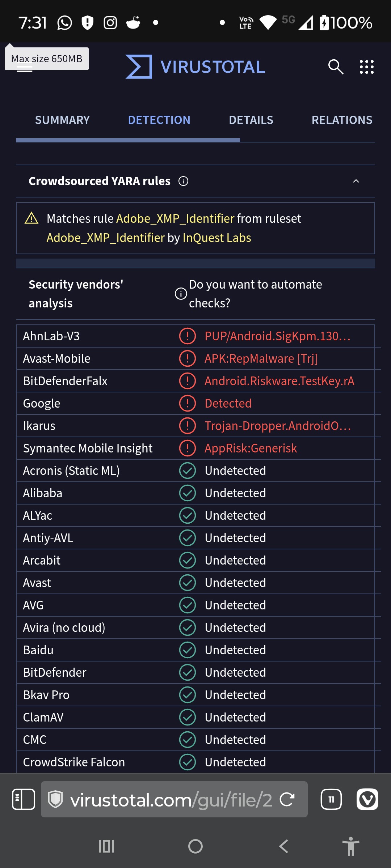
Task: Open the apps grid menu icon
Action: 366,67
